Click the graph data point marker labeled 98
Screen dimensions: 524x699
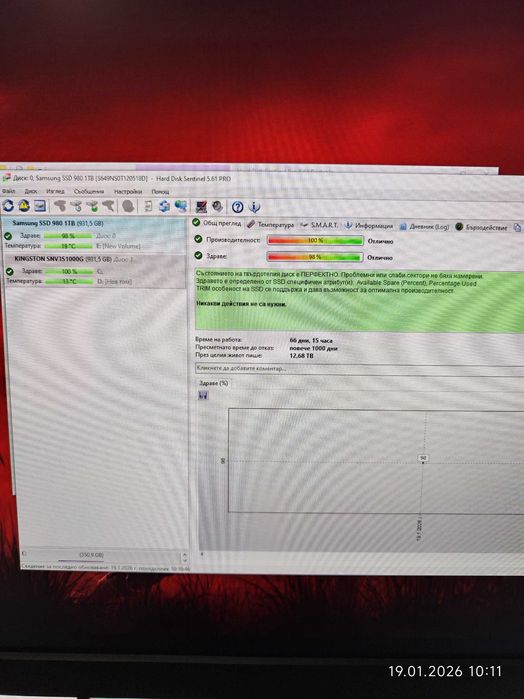point(423,458)
